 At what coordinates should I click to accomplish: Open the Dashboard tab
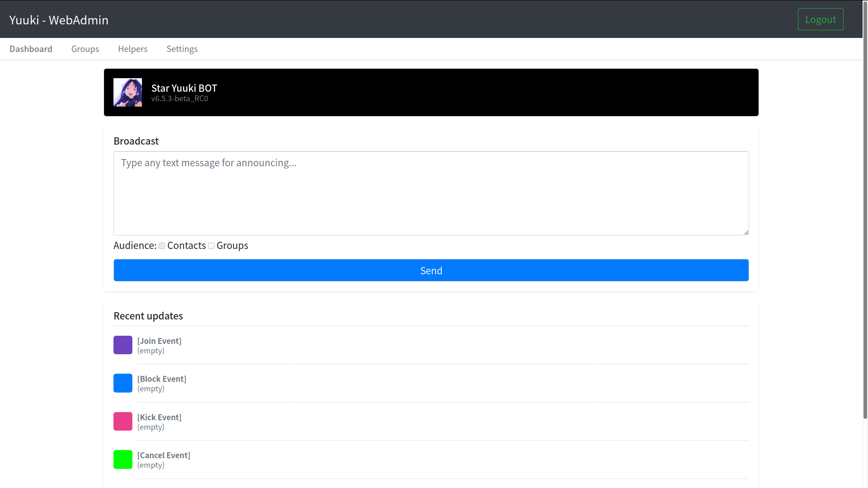point(31,49)
